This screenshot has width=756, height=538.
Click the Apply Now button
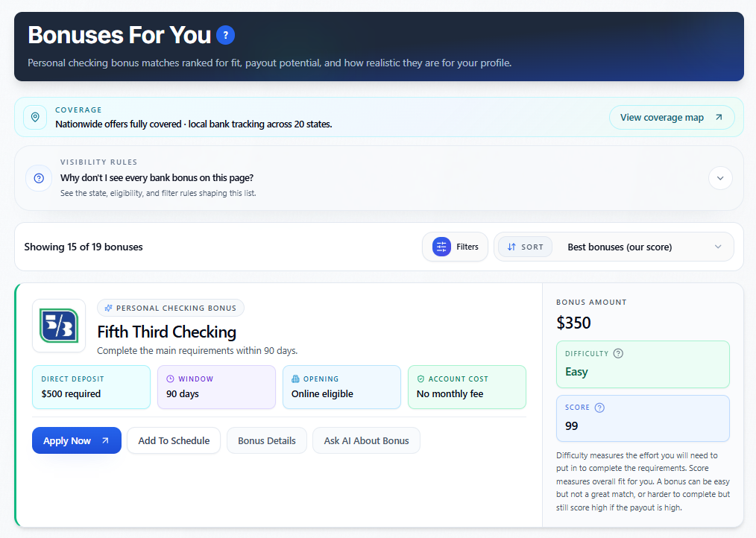77,440
